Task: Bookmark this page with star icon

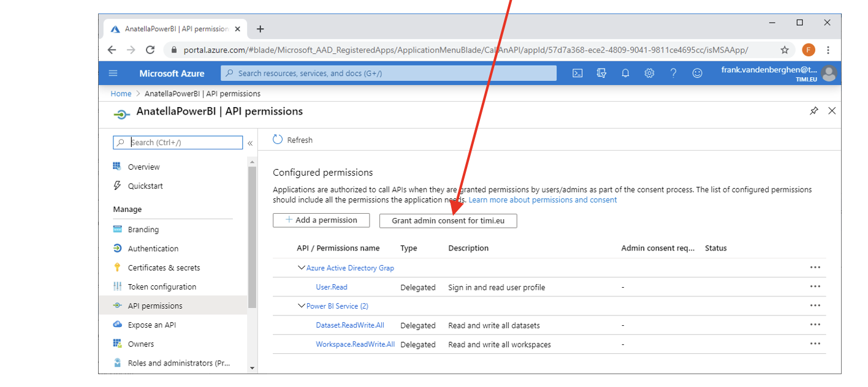Action: click(x=784, y=50)
